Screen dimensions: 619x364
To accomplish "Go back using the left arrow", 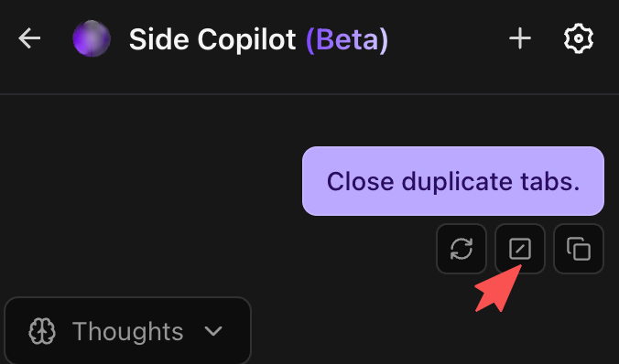I will pos(29,38).
